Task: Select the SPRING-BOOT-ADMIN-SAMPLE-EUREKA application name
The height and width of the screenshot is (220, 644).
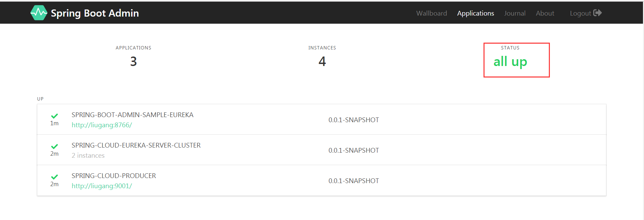Action: (132, 115)
